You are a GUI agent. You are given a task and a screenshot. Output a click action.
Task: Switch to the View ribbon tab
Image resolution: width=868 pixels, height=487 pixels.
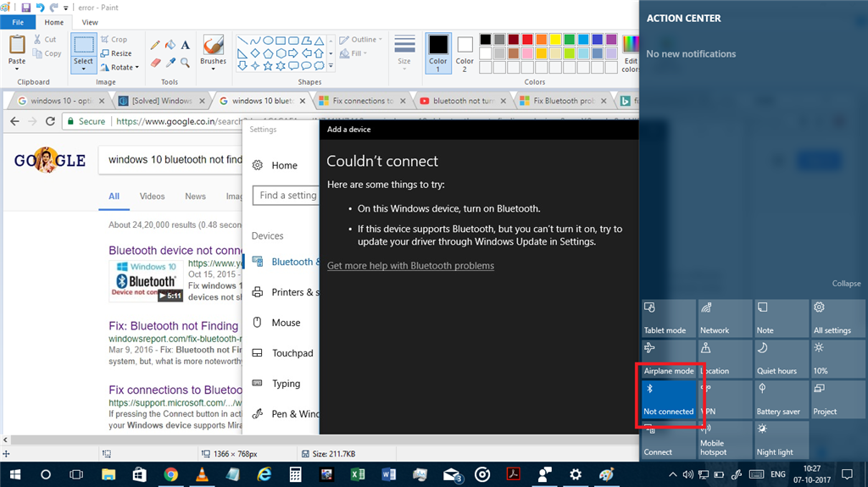[x=90, y=22]
